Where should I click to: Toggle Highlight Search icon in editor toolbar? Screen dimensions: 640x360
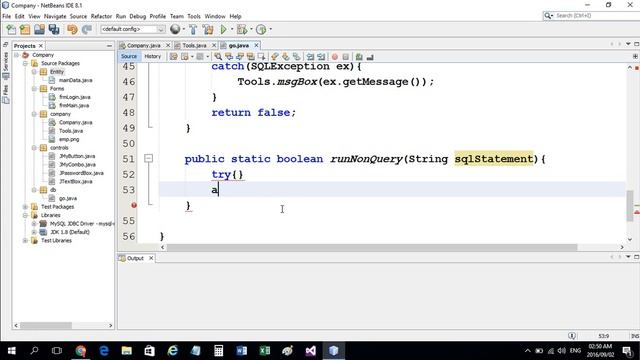tap(250, 57)
